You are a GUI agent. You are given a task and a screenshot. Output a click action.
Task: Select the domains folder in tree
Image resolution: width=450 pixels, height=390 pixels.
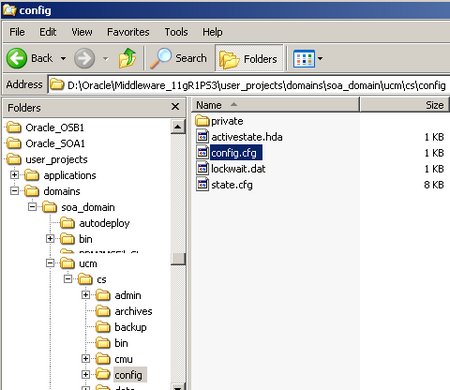tap(62, 191)
